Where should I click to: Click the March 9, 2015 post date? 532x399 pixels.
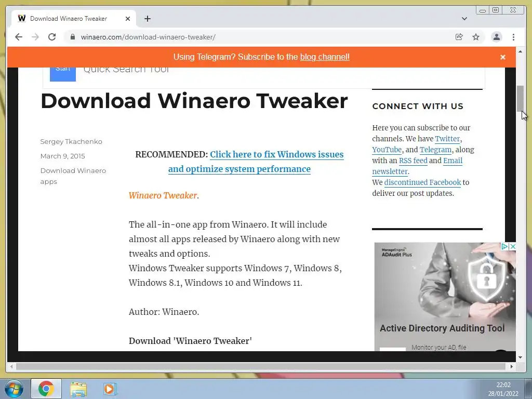[62, 156]
